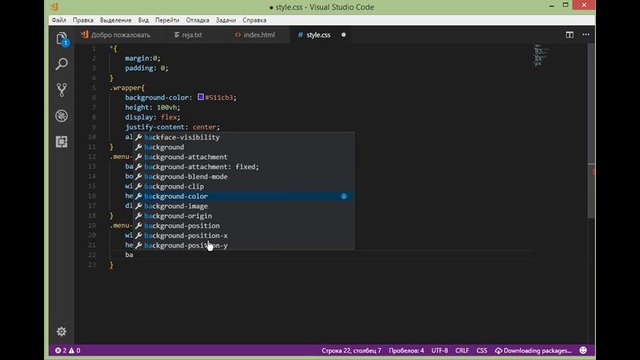Viewport: 640px width, 360px height.
Task: Switch to the Добро пожаловать tab
Action: [120, 35]
